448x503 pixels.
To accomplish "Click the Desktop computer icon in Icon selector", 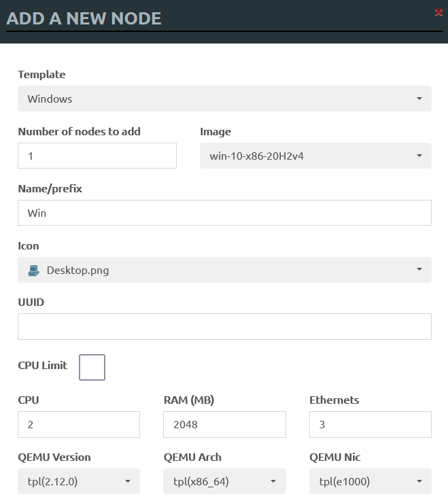I will [x=34, y=271].
